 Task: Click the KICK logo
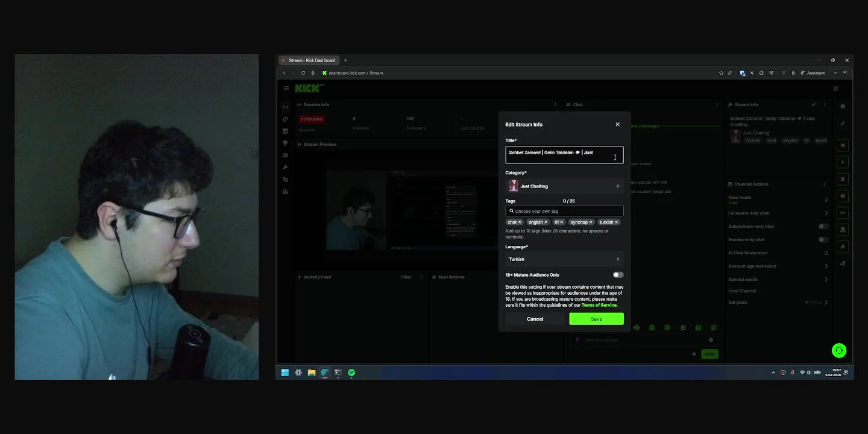click(x=309, y=88)
